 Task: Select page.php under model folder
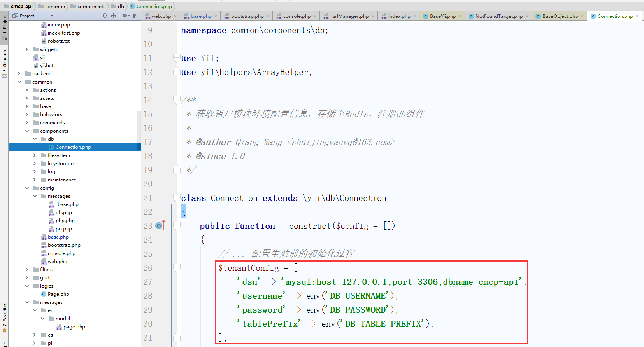[74, 327]
